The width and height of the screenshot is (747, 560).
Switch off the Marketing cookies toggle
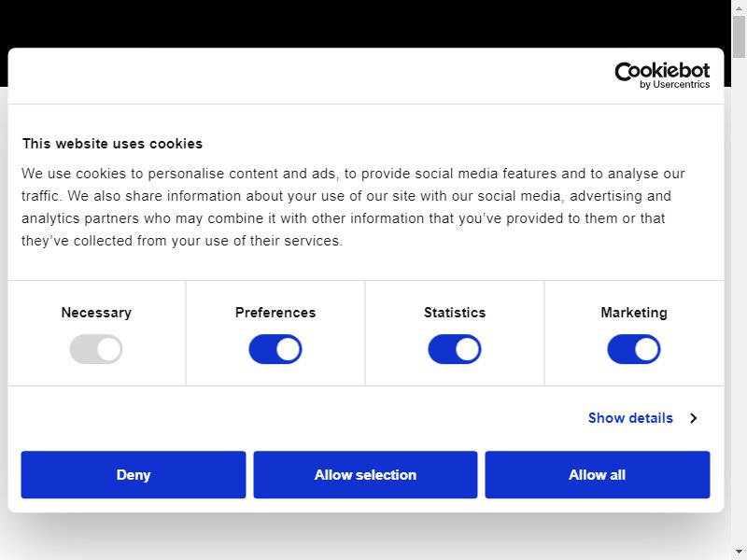click(x=634, y=349)
